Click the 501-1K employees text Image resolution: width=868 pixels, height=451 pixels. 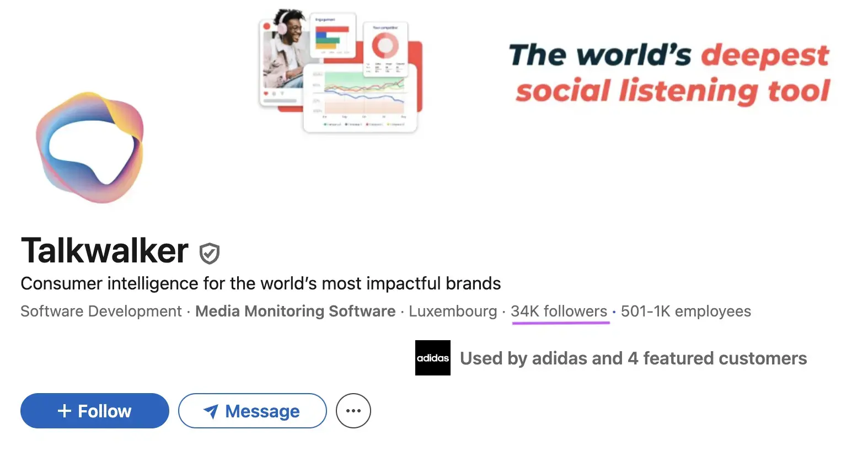click(x=685, y=311)
